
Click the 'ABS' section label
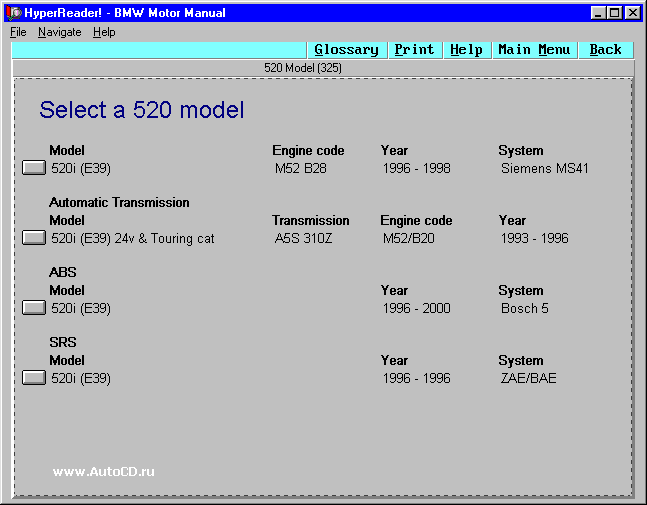tap(63, 272)
